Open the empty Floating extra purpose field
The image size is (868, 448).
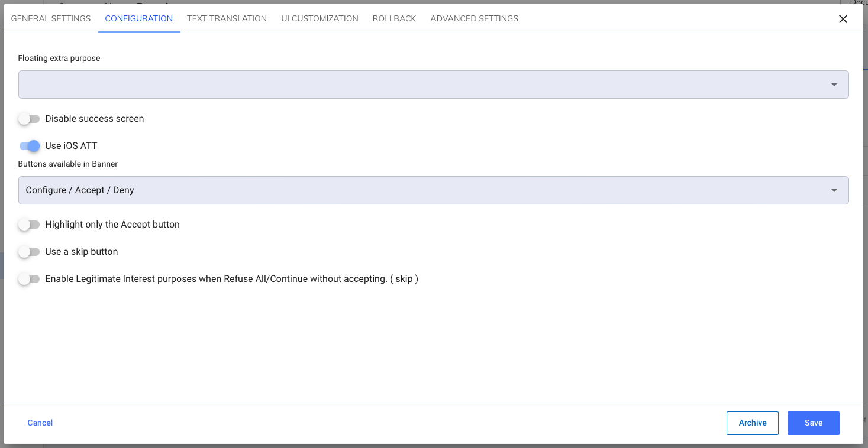tap(414, 85)
